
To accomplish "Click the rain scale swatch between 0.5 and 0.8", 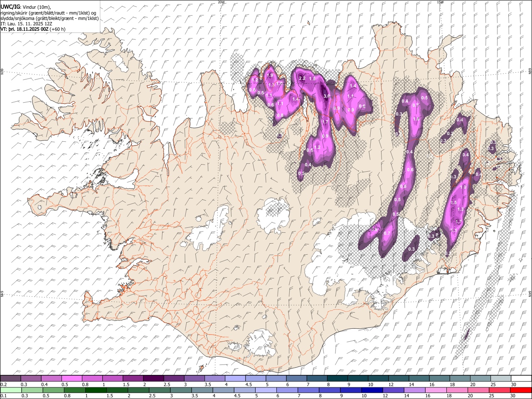I will [53, 390].
